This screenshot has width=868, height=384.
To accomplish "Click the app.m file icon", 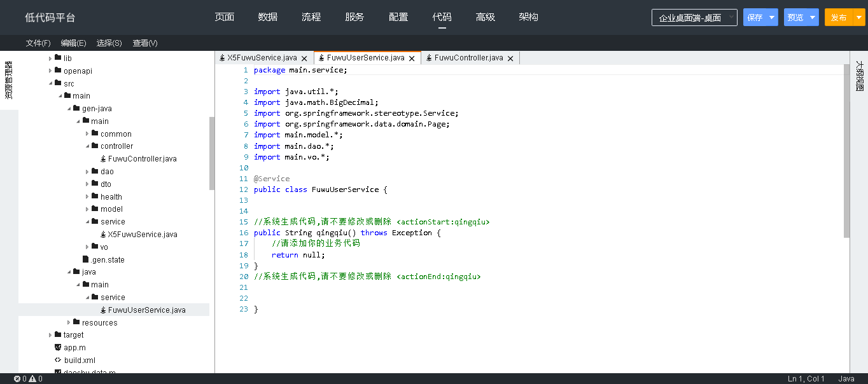I will (x=58, y=348).
